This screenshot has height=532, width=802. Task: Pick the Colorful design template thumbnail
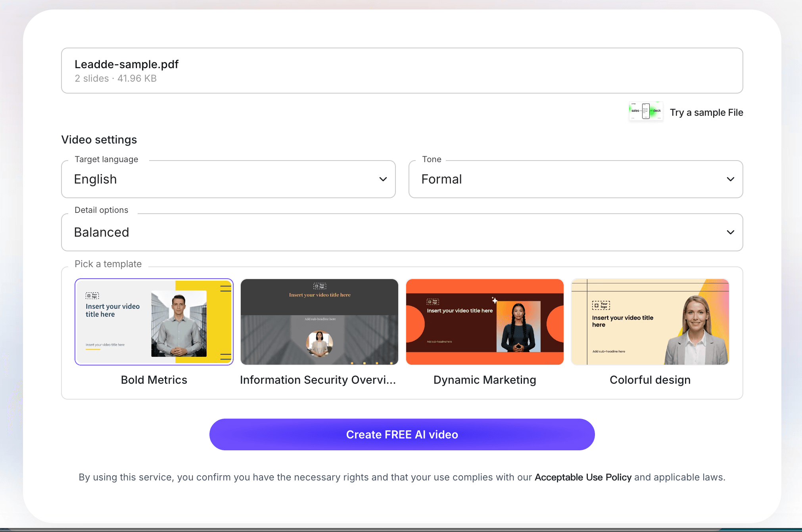(650, 322)
